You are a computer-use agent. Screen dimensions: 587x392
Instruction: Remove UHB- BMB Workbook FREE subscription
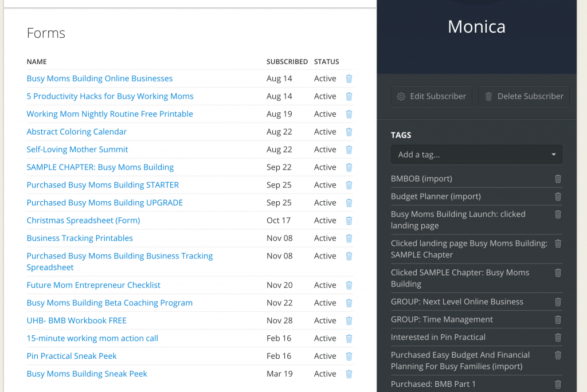[349, 320]
